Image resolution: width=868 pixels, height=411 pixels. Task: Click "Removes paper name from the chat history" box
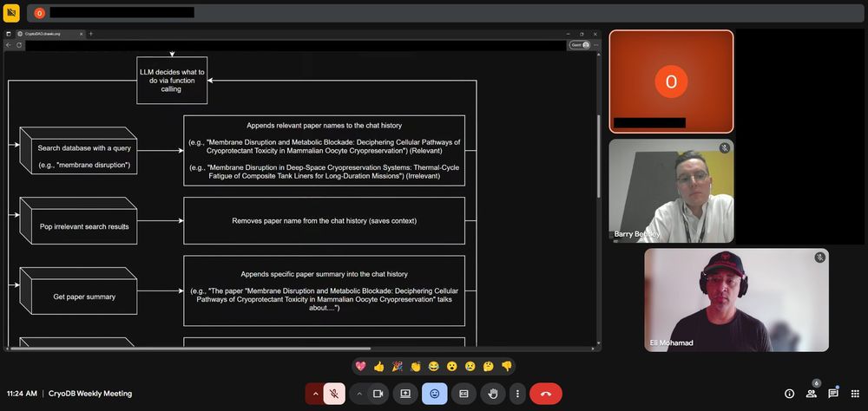[325, 221]
